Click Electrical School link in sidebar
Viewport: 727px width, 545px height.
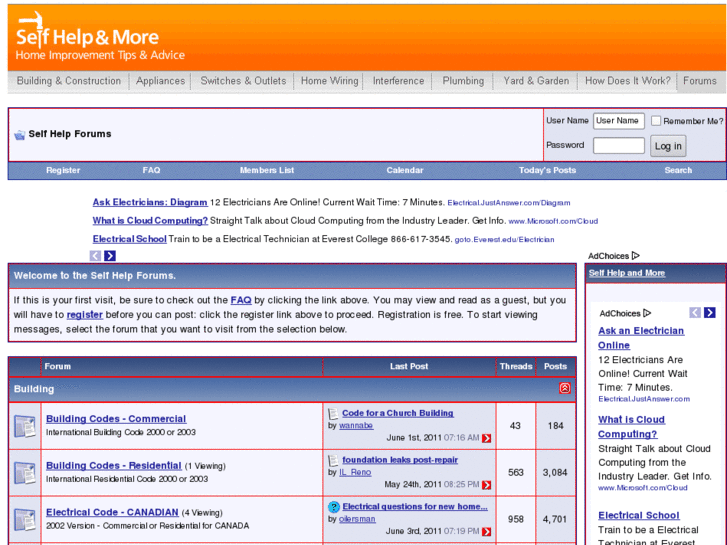point(638,515)
